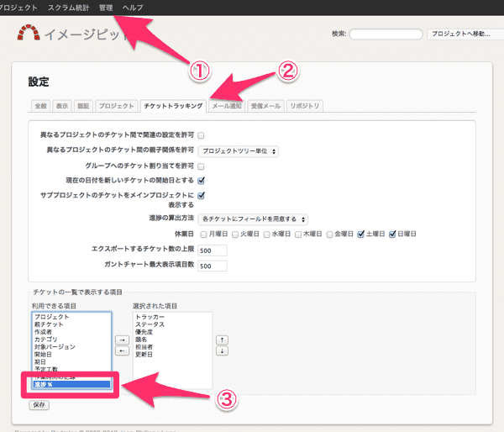504x432 pixels.
Task: Select 題名 in selected columns
Action: pyautogui.click(x=172, y=340)
